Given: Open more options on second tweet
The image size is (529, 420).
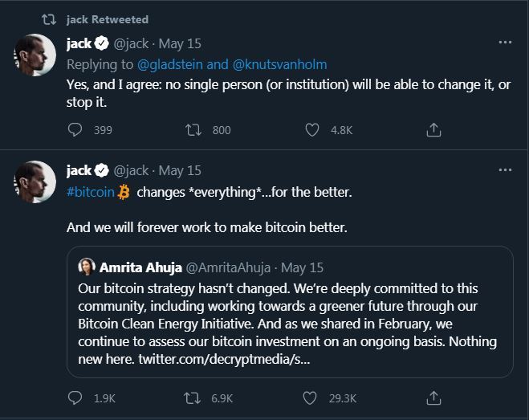Looking at the screenshot, I should (x=505, y=170).
